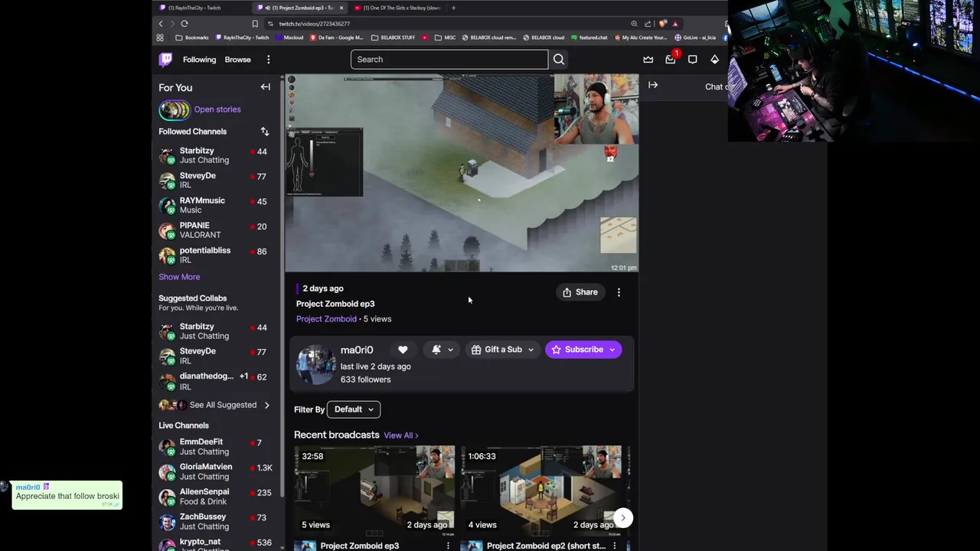Share page icon in address bar

click(648, 24)
